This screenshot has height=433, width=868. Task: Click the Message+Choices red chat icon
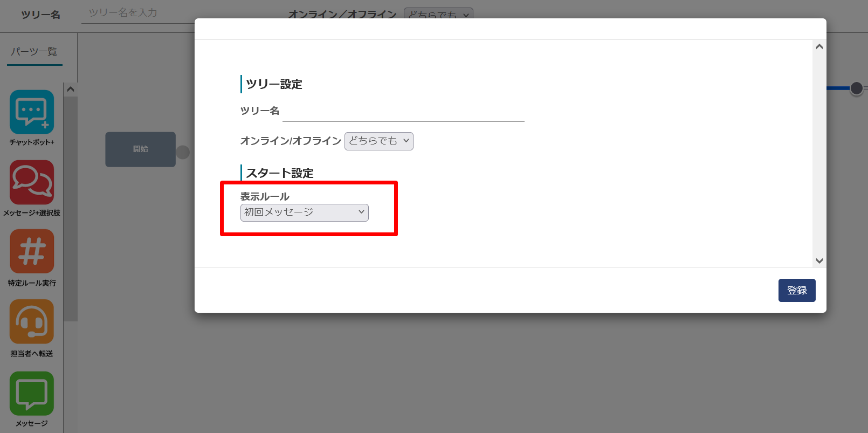pos(32,182)
